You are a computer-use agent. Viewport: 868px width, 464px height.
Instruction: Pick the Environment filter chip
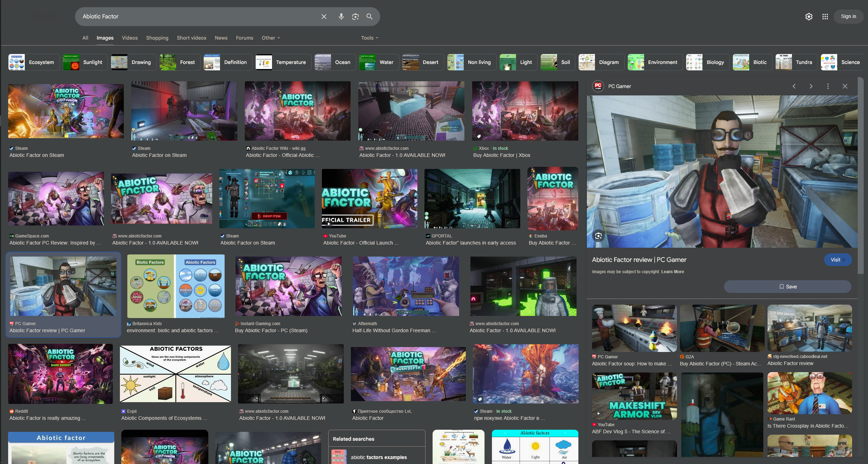click(x=655, y=62)
